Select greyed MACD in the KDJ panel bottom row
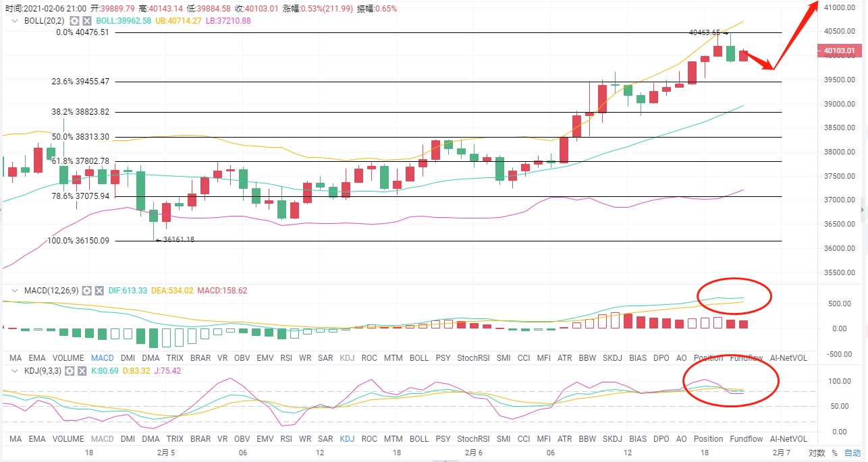 [x=103, y=438]
